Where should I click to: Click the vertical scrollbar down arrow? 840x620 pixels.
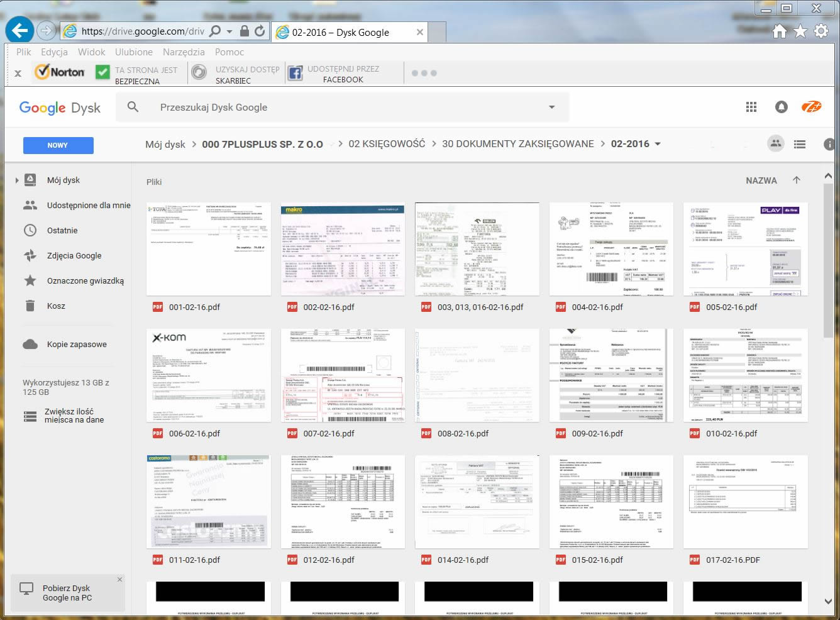(828, 602)
